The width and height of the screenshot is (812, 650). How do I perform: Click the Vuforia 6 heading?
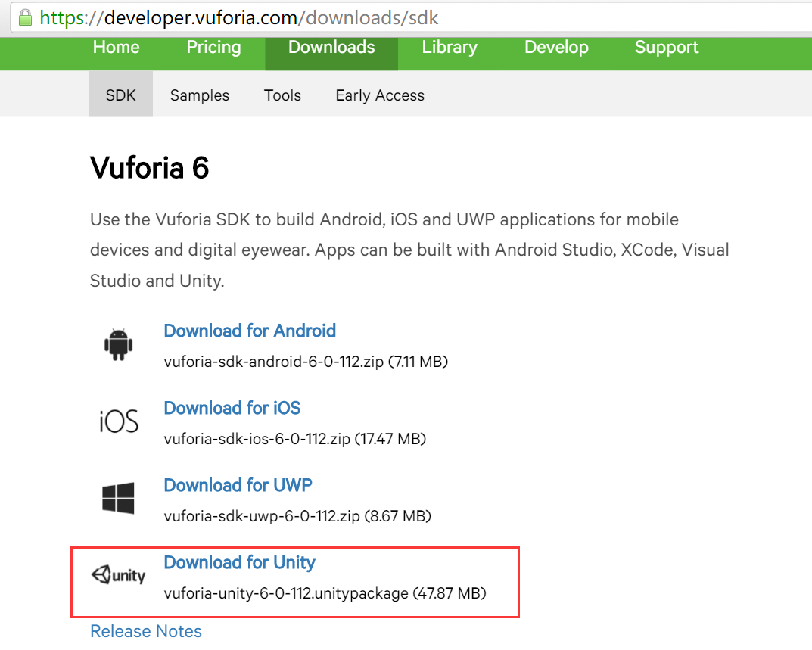pyautogui.click(x=149, y=167)
